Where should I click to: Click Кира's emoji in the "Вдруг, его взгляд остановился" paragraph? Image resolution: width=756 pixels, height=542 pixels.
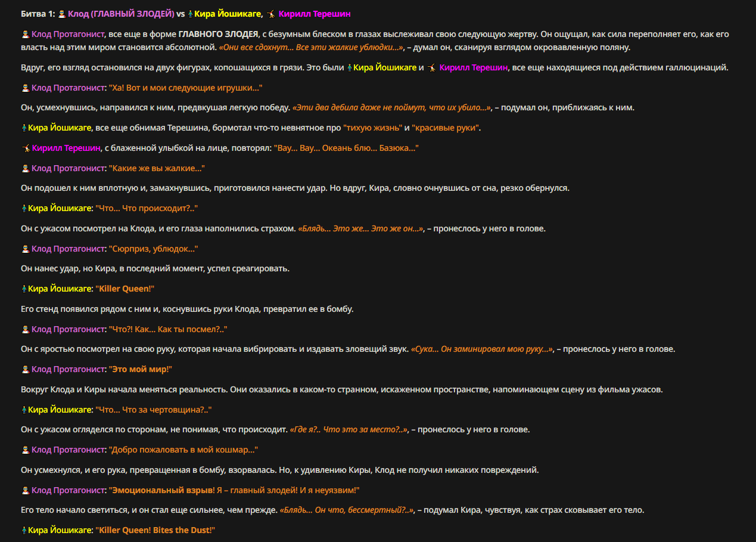tap(349, 68)
